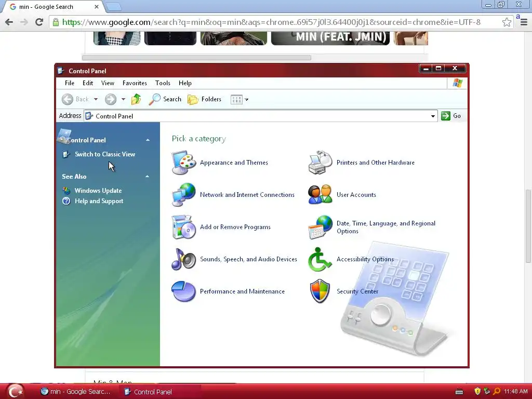Click the Add or Remove Programs text link
The image size is (532, 399).
click(x=235, y=227)
